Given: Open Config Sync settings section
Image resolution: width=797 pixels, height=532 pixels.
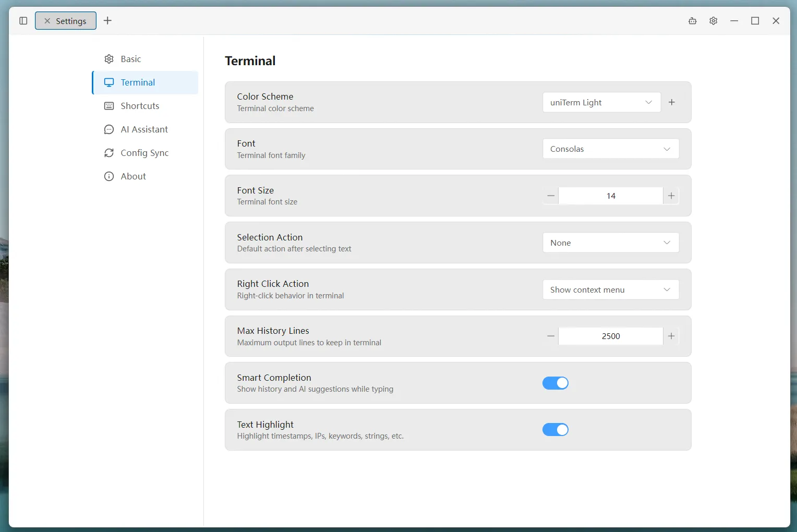Looking at the screenshot, I should 145,153.
